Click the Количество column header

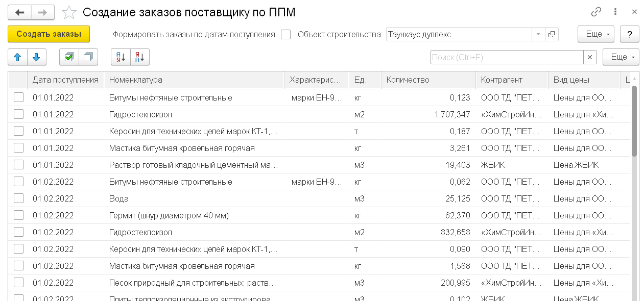(428, 80)
